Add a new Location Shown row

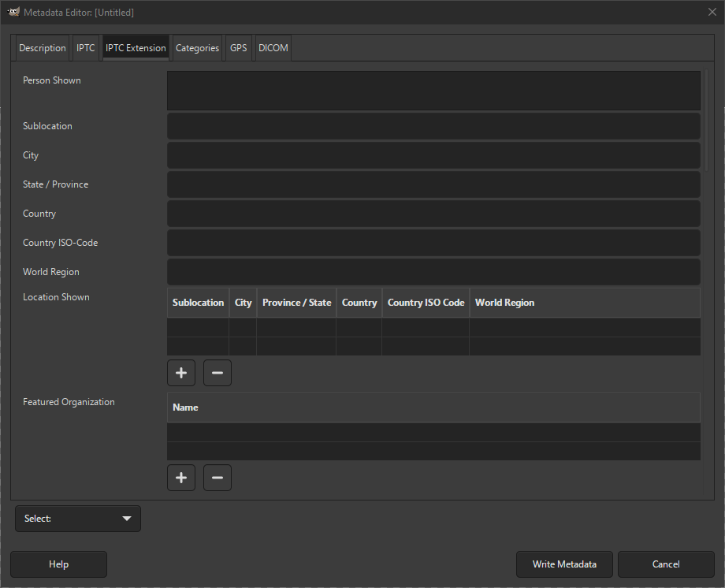[x=180, y=372]
